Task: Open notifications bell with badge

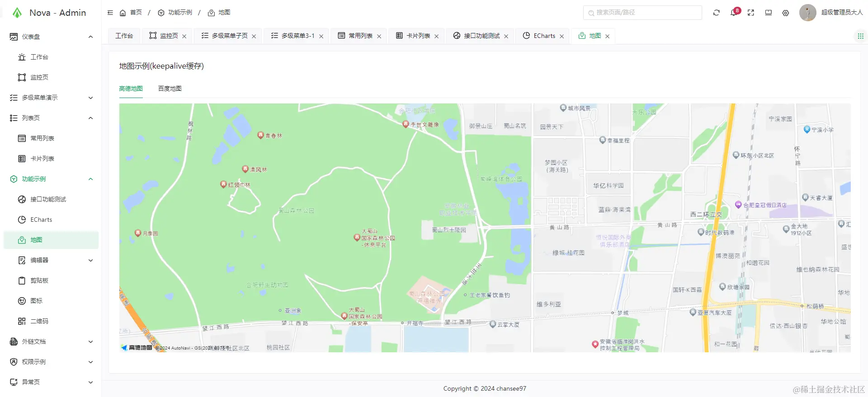Action: click(734, 13)
